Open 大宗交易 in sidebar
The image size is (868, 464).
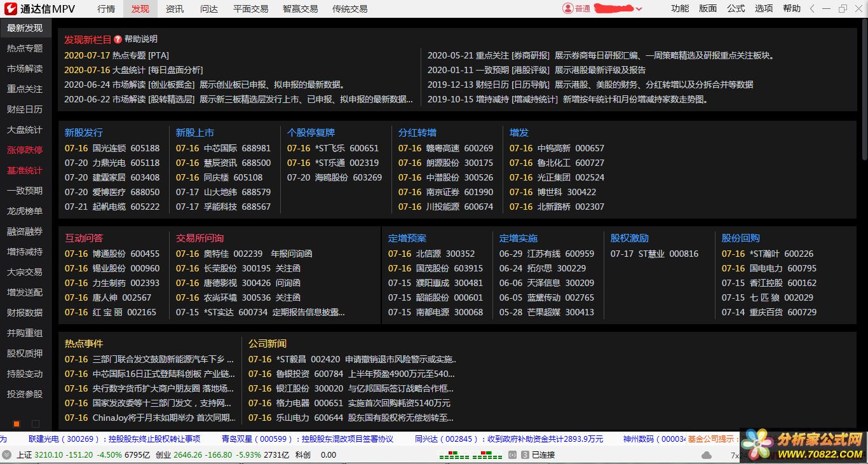25,272
